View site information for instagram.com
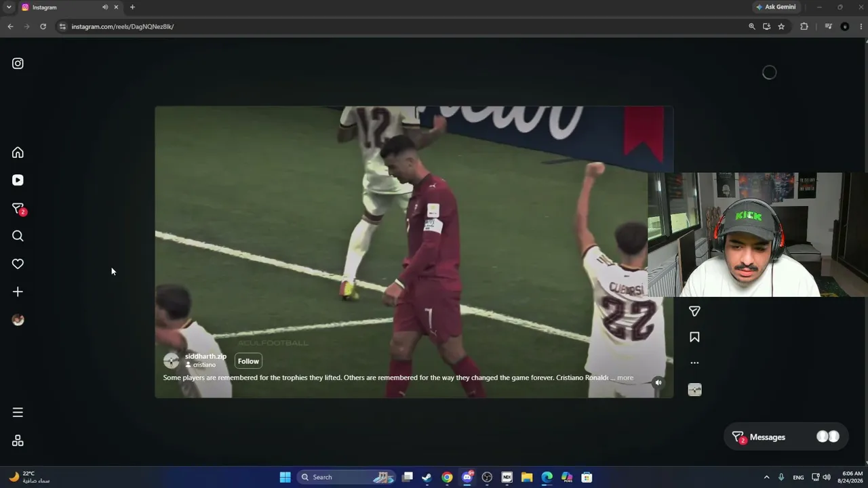This screenshot has width=868, height=488. [62, 26]
